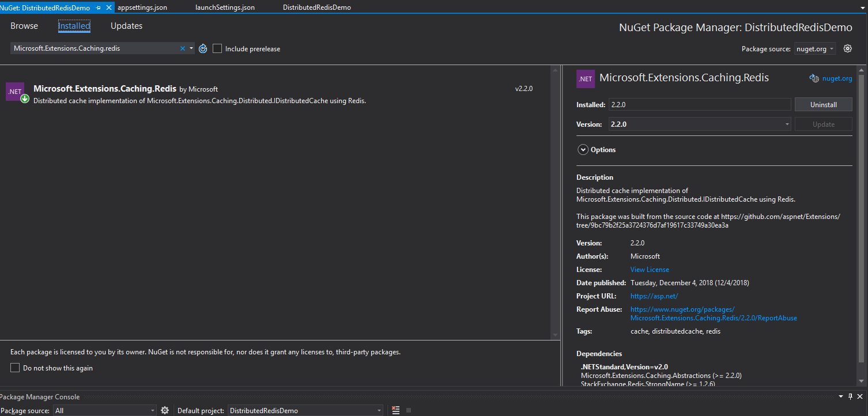
Task: Open the Default project dropdown
Action: (x=305, y=410)
